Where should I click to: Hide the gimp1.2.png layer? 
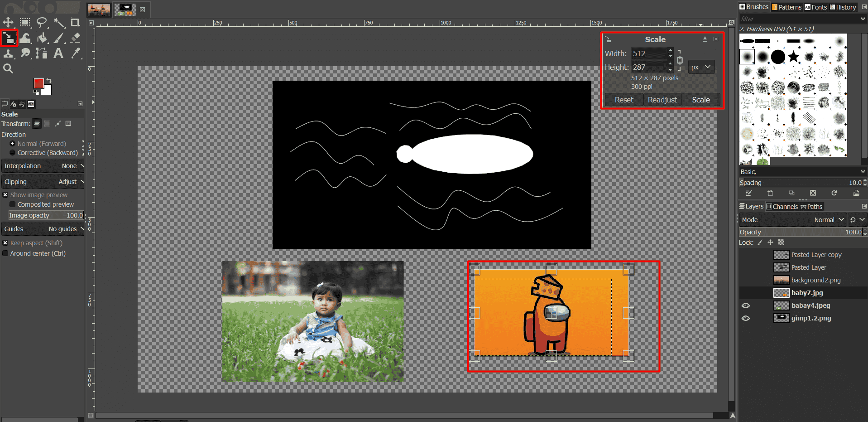pyautogui.click(x=746, y=318)
